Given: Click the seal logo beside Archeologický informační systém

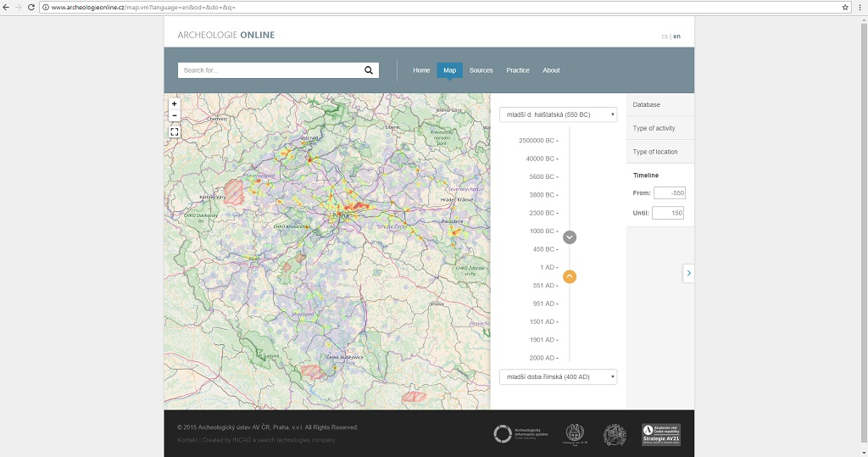Looking at the screenshot, I should pos(576,434).
